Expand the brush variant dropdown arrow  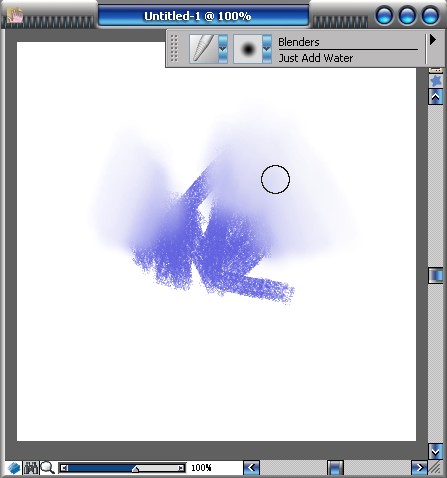pyautogui.click(x=267, y=49)
